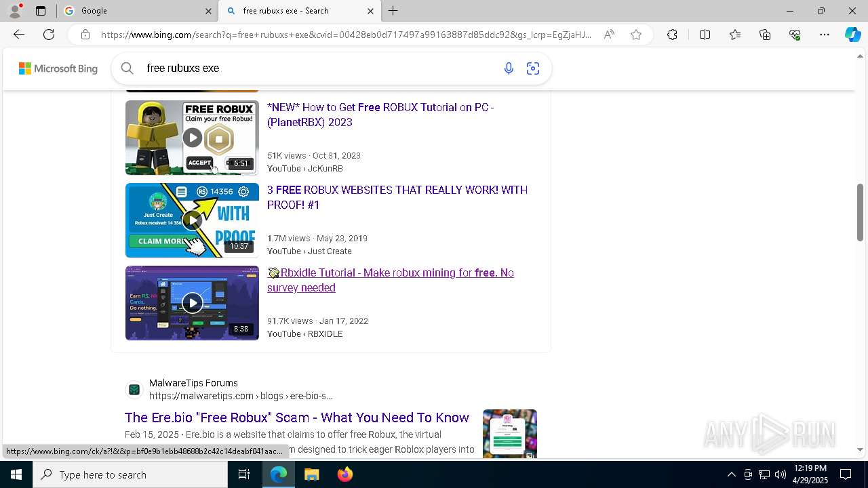Click YouTube › Just Create source text
Image resolution: width=868 pixels, height=488 pixels.
309,251
